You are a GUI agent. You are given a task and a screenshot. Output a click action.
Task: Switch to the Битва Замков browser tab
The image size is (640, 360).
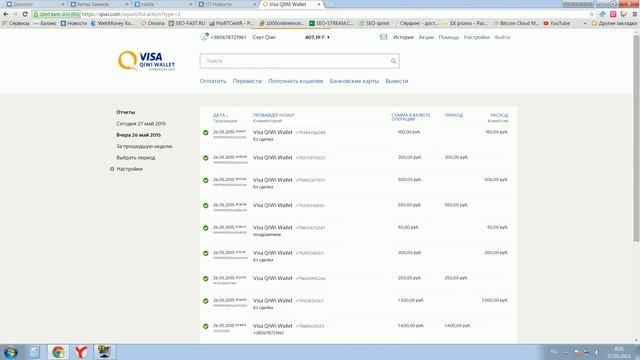tap(98, 4)
